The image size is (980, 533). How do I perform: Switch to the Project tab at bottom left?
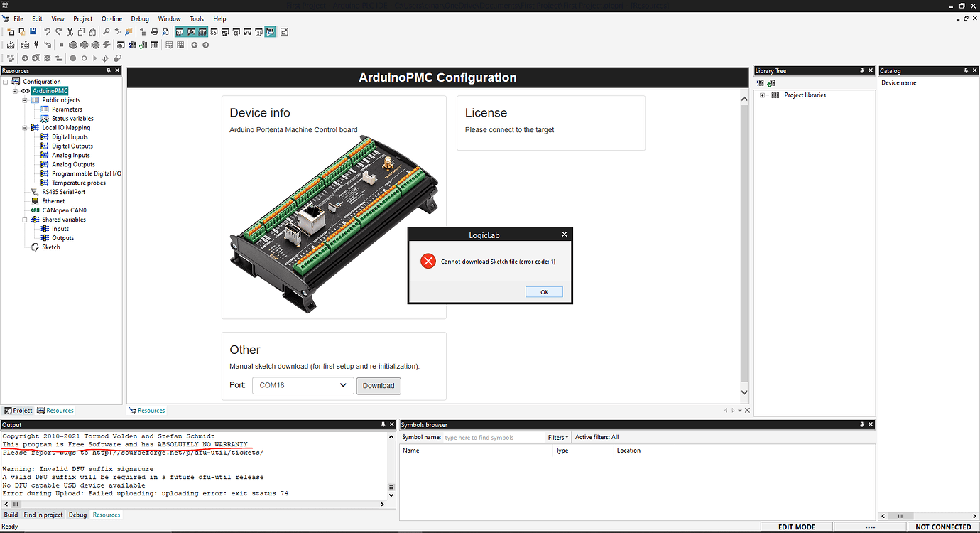point(18,410)
